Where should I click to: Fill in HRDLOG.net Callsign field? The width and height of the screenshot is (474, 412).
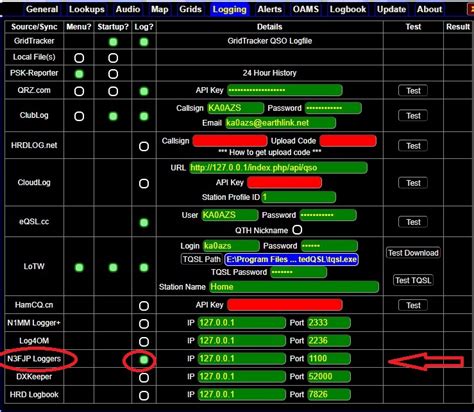230,141
